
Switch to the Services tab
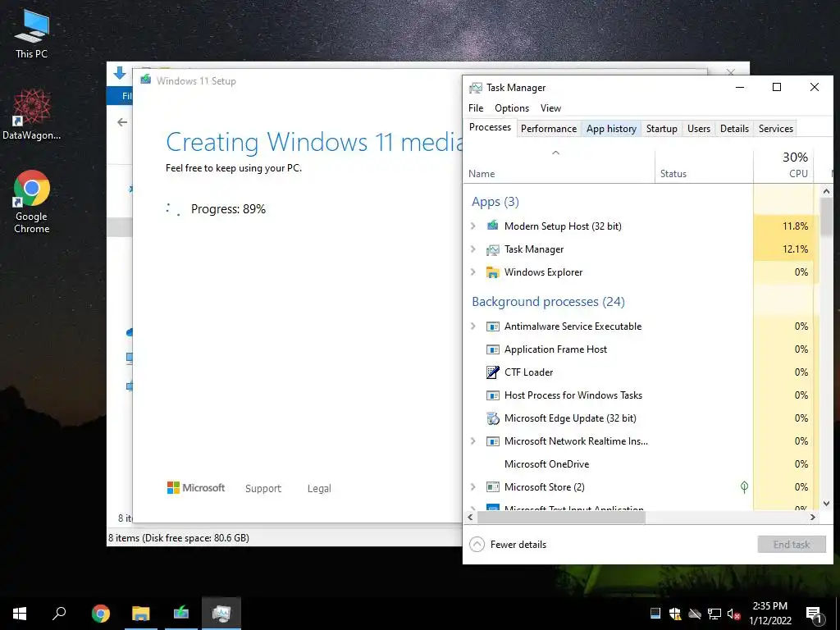pos(775,129)
